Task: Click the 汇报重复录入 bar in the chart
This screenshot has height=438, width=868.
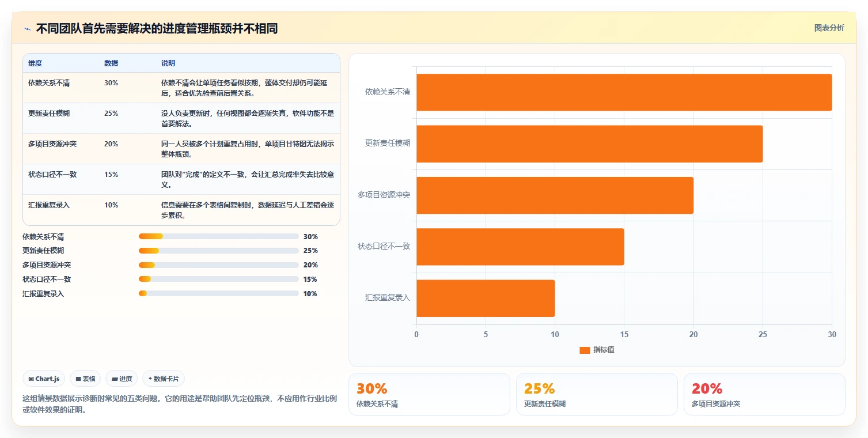Action: (486, 299)
